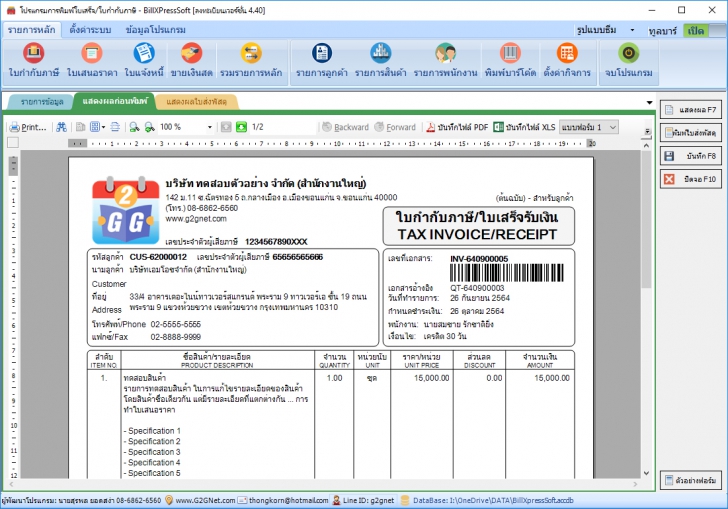Click the vertical scrollbar of preview
Screen dimensions: 728x509
pos(646,219)
